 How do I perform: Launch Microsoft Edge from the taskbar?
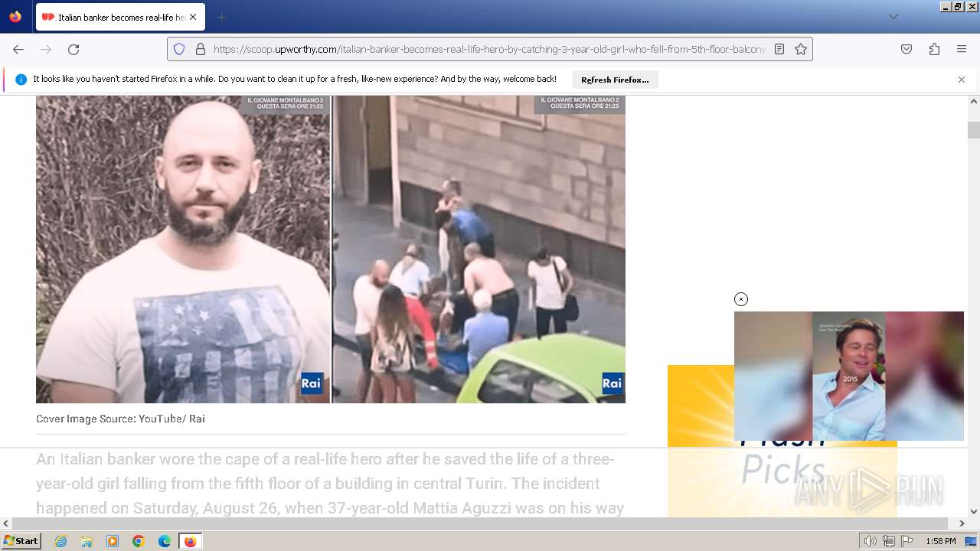point(165,541)
